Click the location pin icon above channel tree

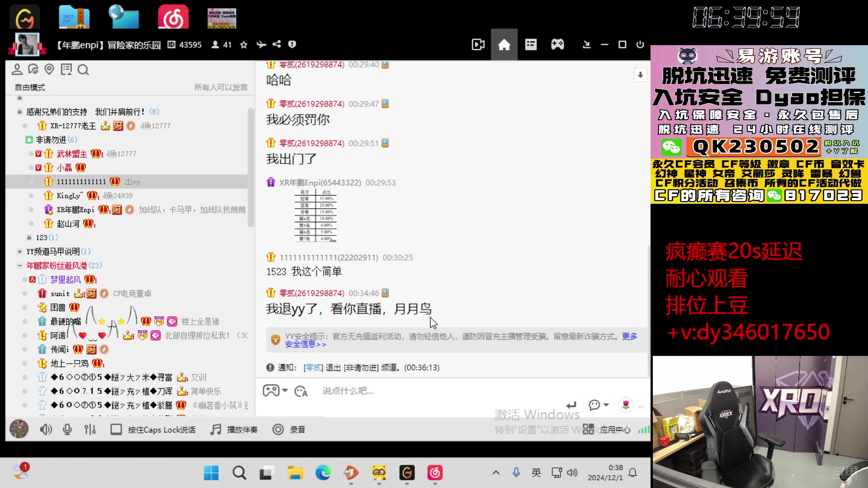coord(49,69)
